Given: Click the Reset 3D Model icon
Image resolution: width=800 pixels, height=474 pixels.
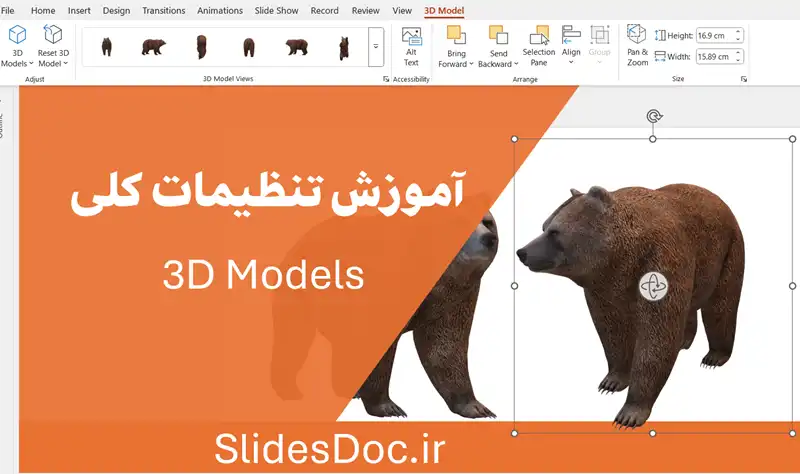Looking at the screenshot, I should [53, 35].
